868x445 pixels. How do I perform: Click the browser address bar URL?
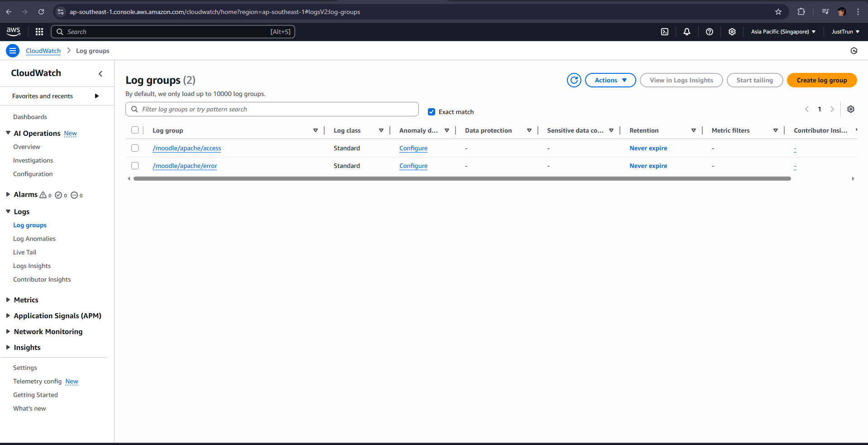215,12
